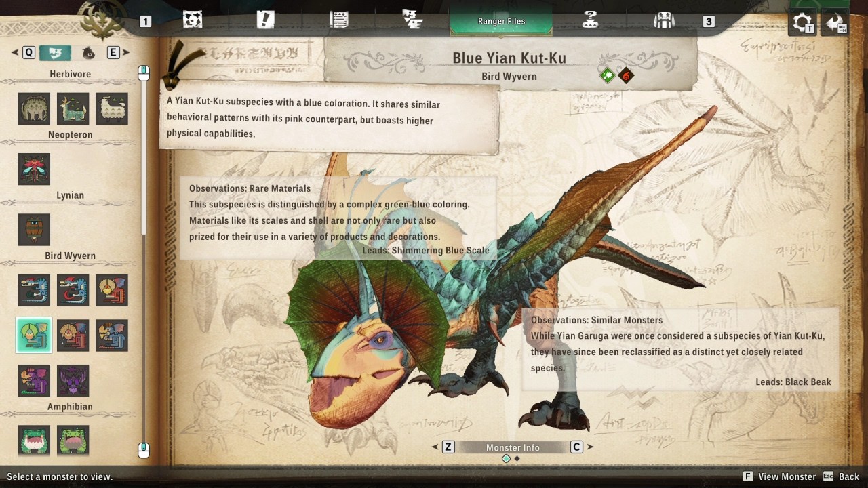This screenshot has width=868, height=488.
Task: Select the green deer-like herbivore icon
Action: (73, 108)
